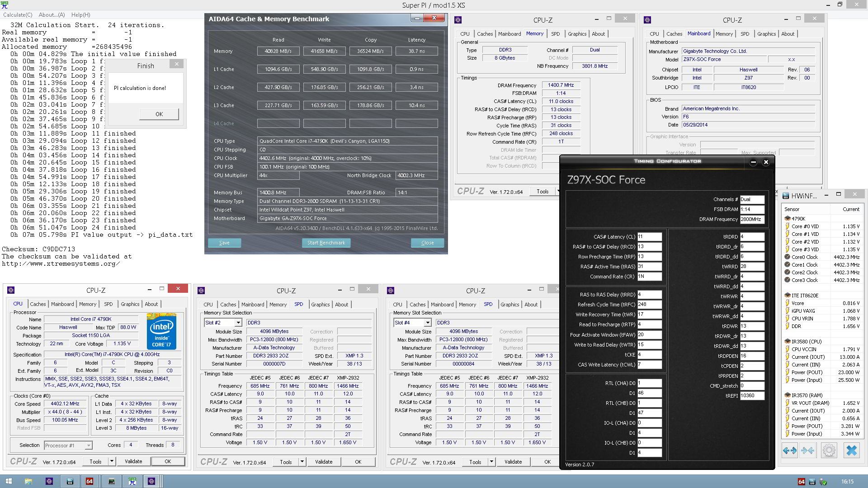Click the xtremesystems.org URL text
Viewport: 868px width, 488px height.
click(61, 263)
